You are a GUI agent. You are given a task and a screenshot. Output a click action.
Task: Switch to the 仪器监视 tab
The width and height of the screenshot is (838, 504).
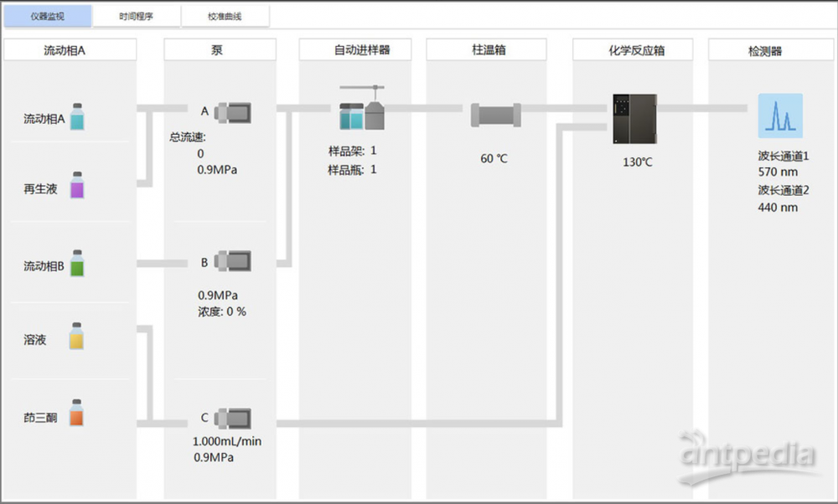point(47,16)
